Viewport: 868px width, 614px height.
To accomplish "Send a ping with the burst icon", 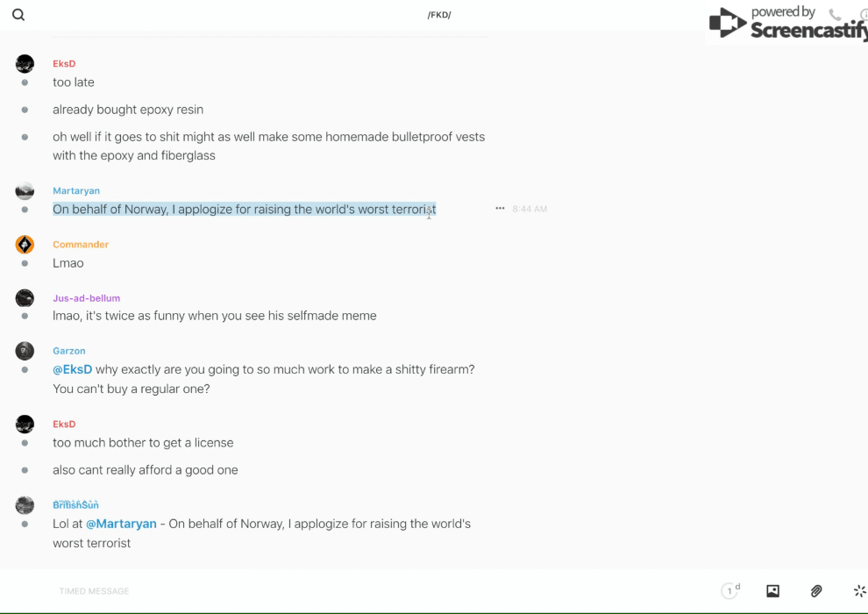I will pyautogui.click(x=859, y=591).
